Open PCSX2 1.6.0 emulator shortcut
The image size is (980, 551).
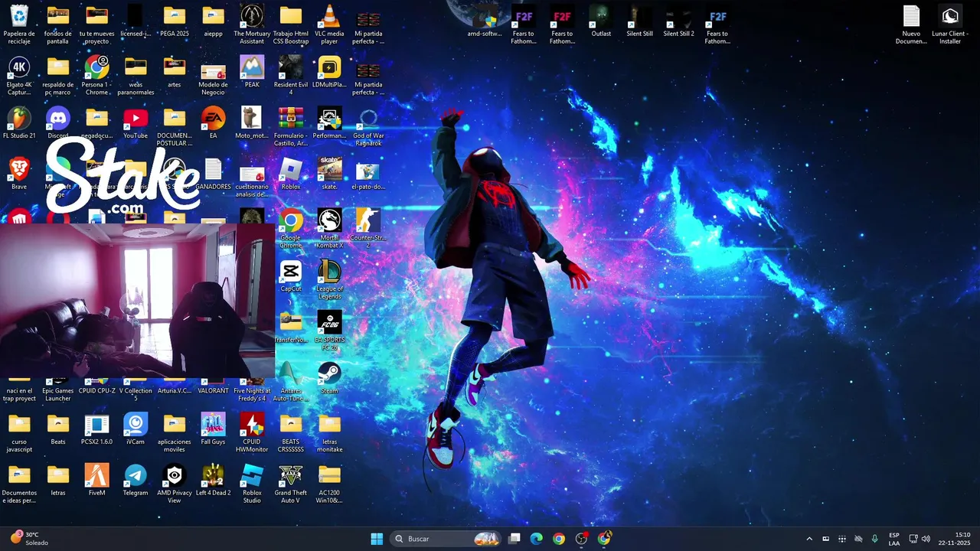pos(96,429)
